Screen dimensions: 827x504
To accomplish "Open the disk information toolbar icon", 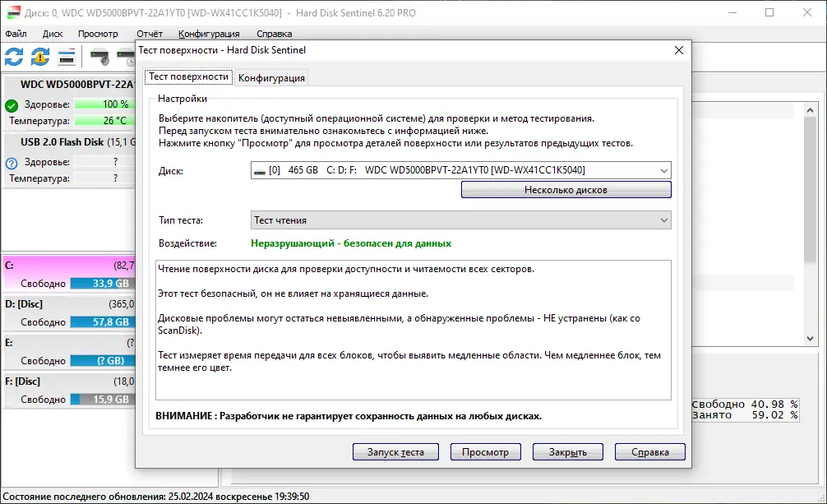I will [x=66, y=58].
